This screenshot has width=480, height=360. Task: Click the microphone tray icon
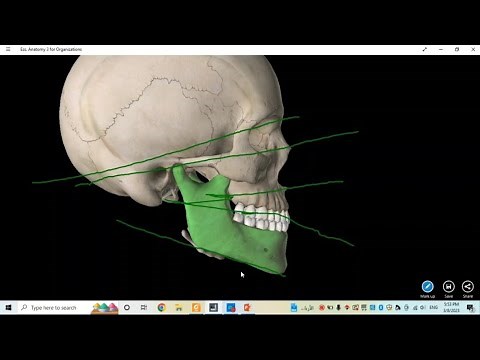pos(338,308)
